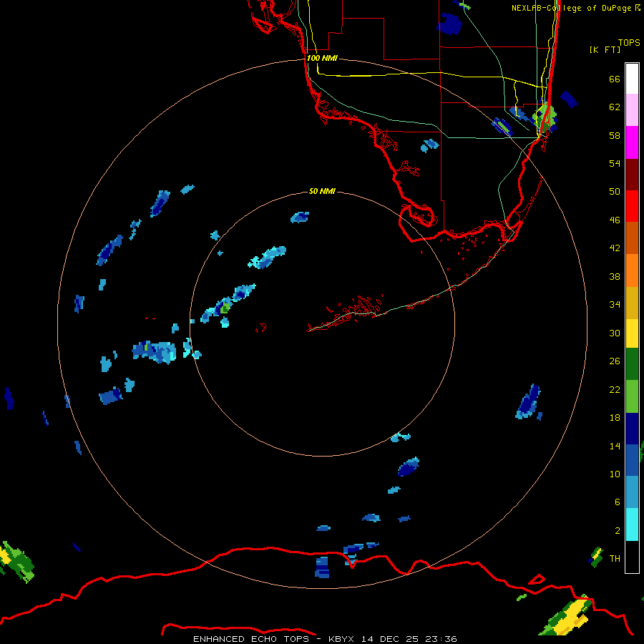Select the navy blue legend swatch

click(632, 429)
